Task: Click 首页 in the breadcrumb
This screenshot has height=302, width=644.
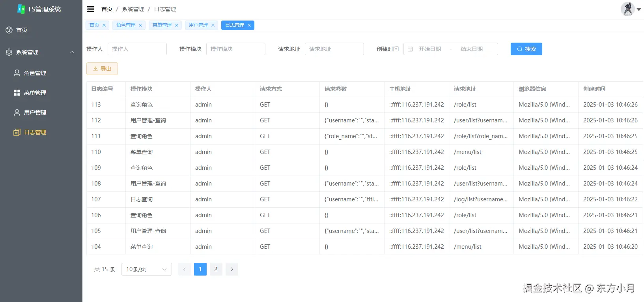Action: (107, 9)
